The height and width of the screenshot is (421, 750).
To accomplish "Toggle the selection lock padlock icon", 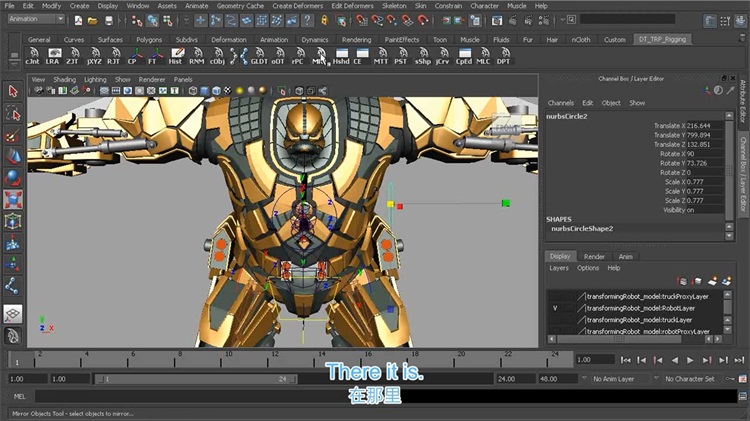I will coord(325,21).
